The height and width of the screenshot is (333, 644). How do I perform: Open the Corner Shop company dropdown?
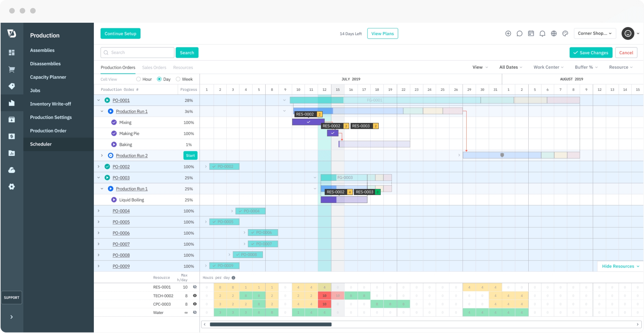coord(594,33)
